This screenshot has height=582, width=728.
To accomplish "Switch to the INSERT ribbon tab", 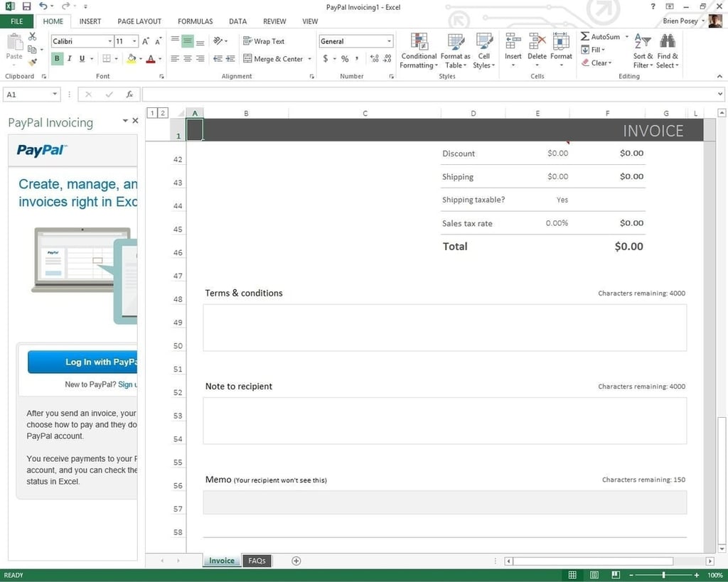I will click(x=90, y=21).
